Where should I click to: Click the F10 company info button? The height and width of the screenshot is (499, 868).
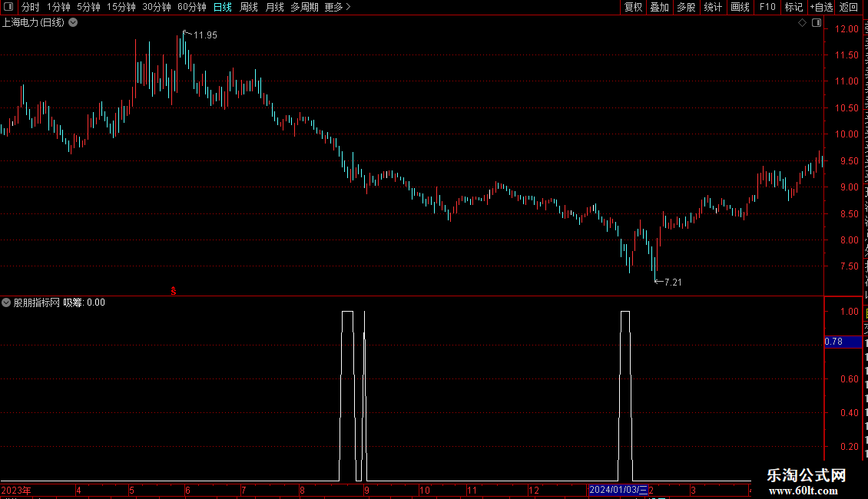click(767, 7)
